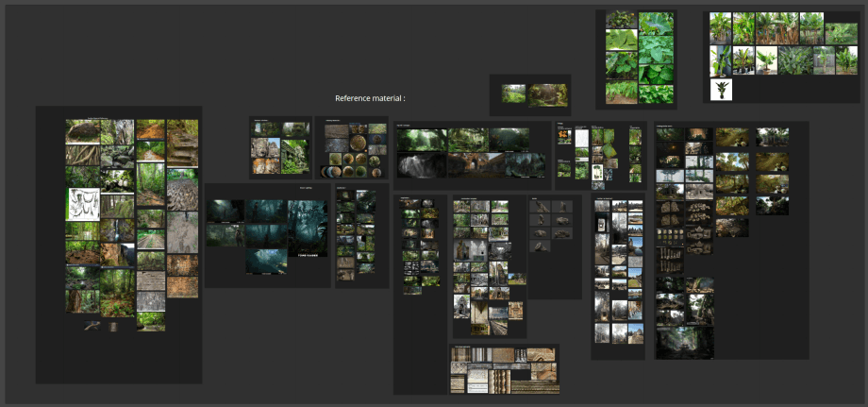Click the mossy boulder photo in the forest panel
Image resolution: width=868 pixels, height=407 pixels.
point(82,132)
